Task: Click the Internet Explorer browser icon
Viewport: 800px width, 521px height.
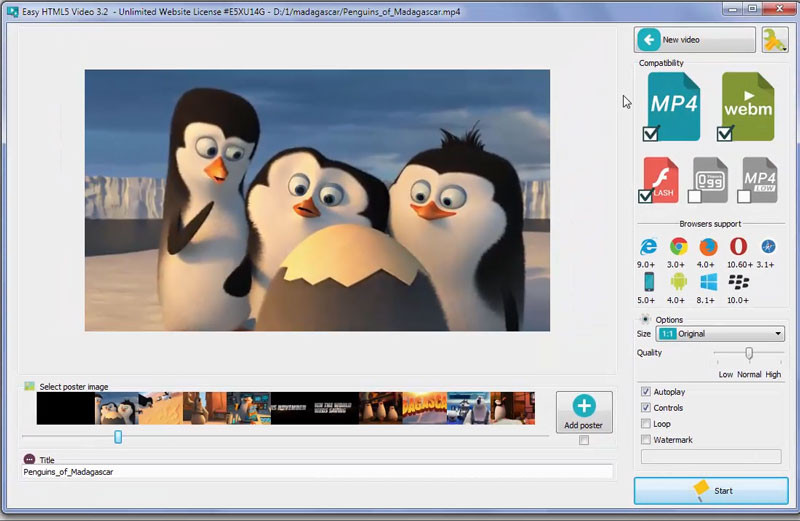Action: pyautogui.click(x=648, y=246)
